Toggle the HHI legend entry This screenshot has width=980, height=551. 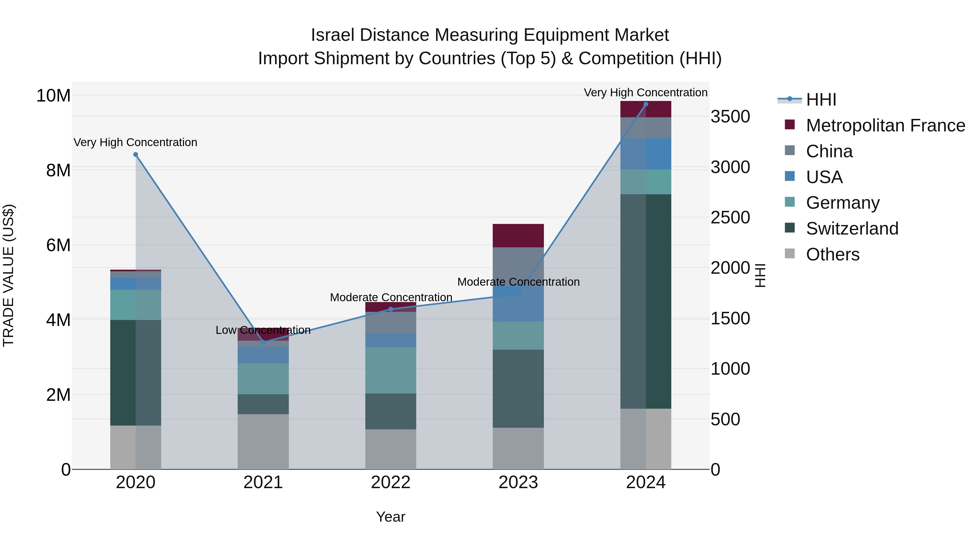click(807, 100)
